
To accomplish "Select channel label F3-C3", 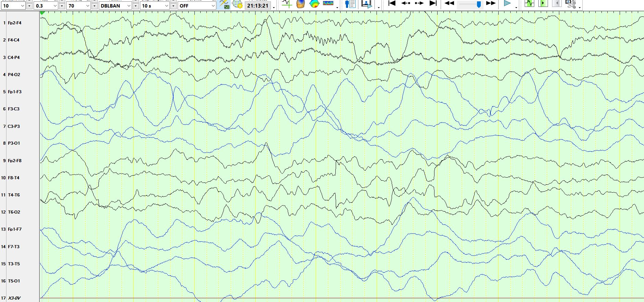I will (14, 109).
